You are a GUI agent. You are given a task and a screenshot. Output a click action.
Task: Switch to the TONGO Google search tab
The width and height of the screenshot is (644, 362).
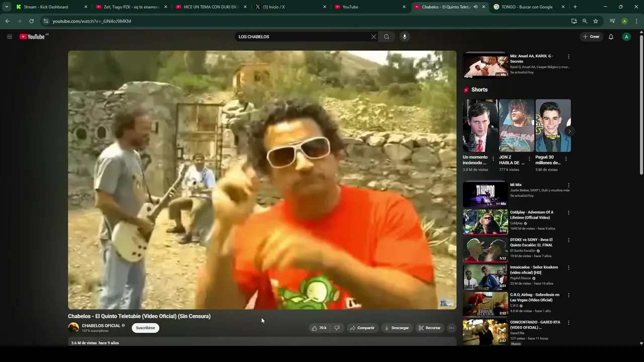529,7
